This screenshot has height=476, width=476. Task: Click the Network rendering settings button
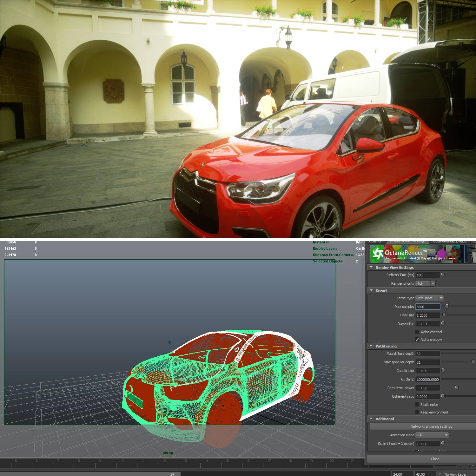pyautogui.click(x=431, y=426)
